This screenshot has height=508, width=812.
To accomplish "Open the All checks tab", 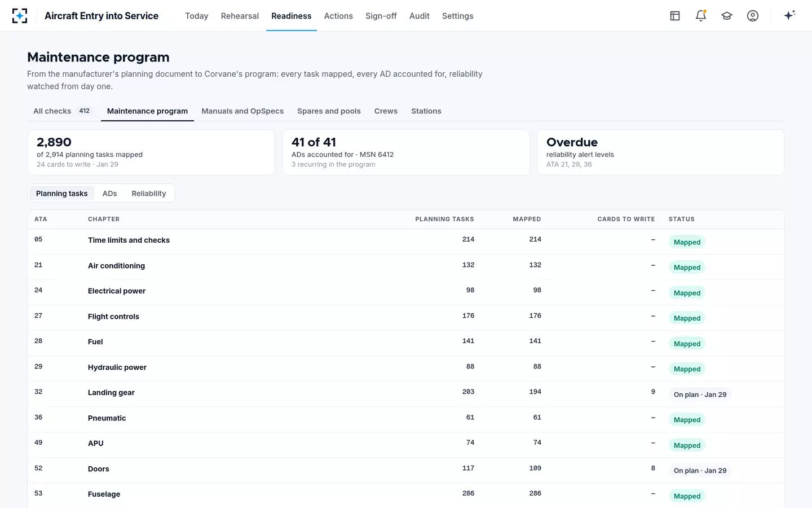I will tap(62, 111).
